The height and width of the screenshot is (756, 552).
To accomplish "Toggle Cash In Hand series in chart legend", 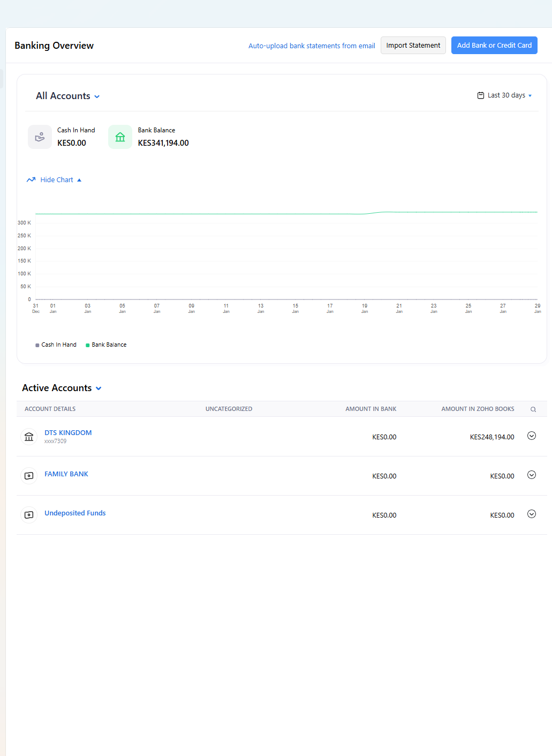I will click(x=56, y=345).
